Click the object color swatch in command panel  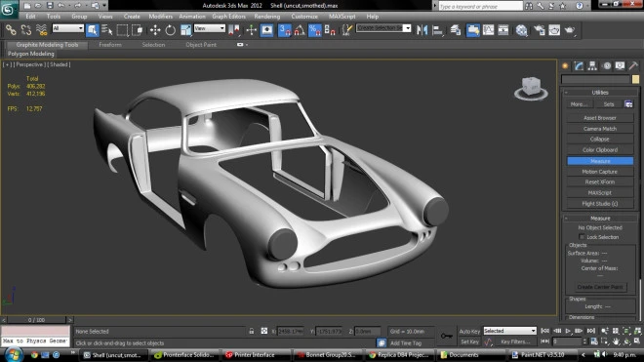pos(635,79)
